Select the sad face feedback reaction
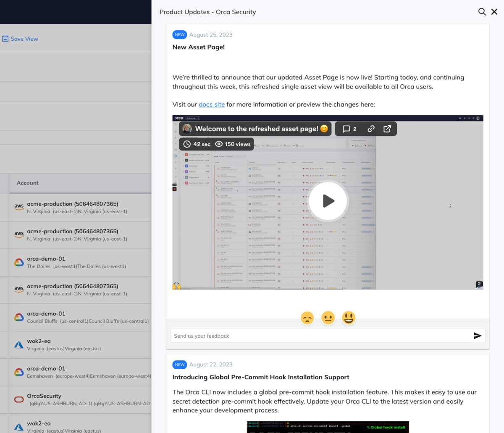This screenshot has width=504, height=433. [x=307, y=318]
